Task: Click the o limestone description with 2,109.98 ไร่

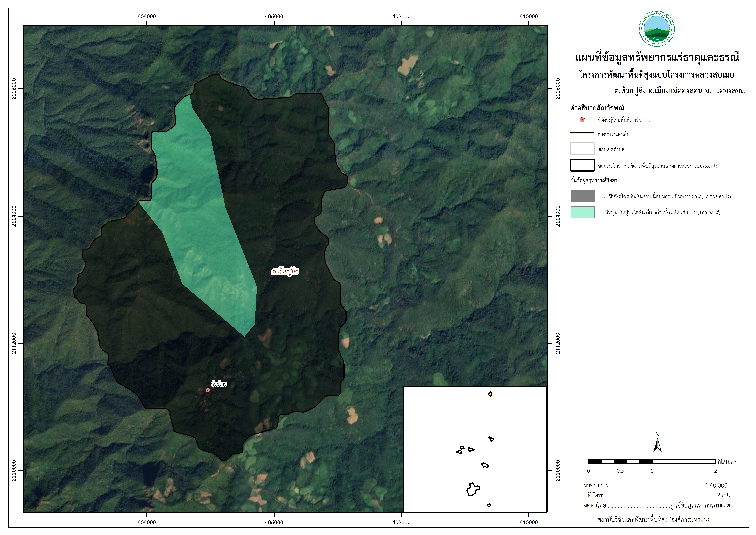Action: (x=660, y=213)
